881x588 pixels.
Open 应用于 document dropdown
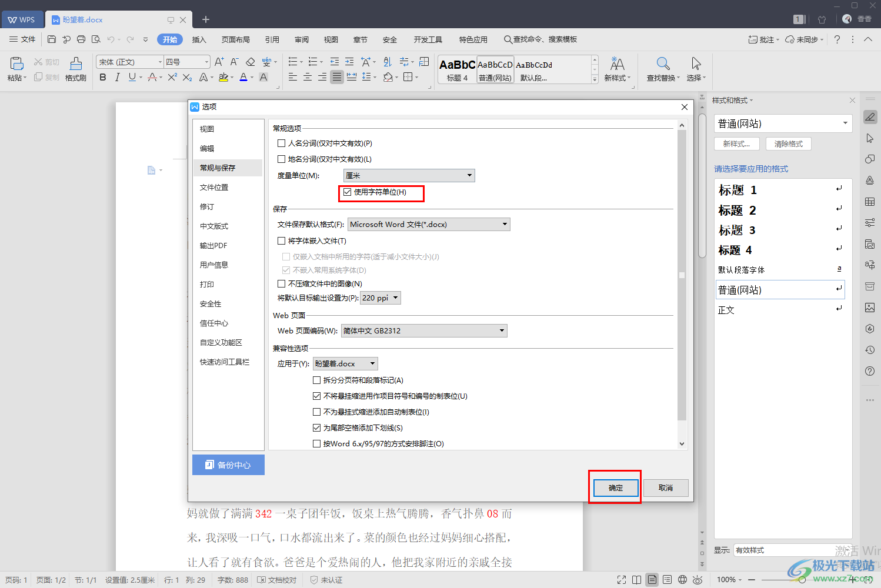(x=345, y=363)
